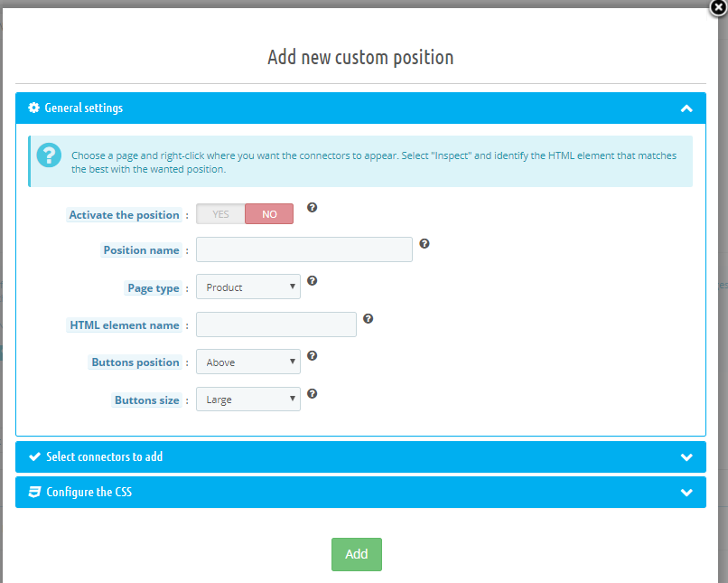This screenshot has width=728, height=583.
Task: Click the help icon beside Activate the position
Action: 312,207
